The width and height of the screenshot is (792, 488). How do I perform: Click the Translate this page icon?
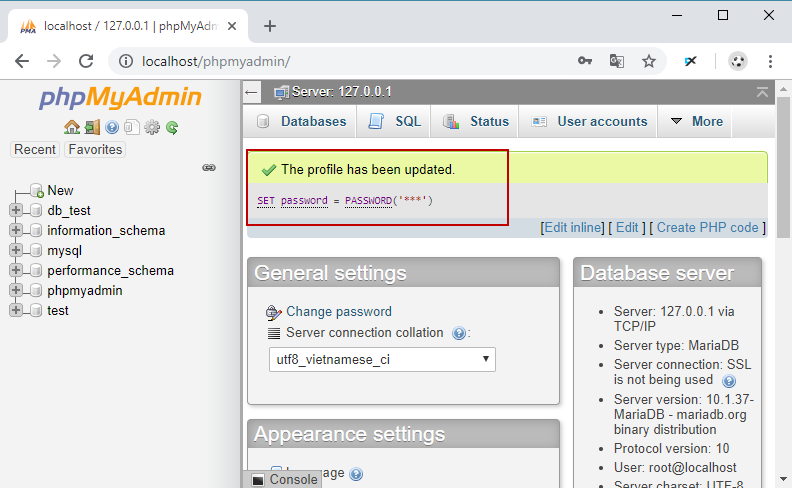pyautogui.click(x=617, y=61)
